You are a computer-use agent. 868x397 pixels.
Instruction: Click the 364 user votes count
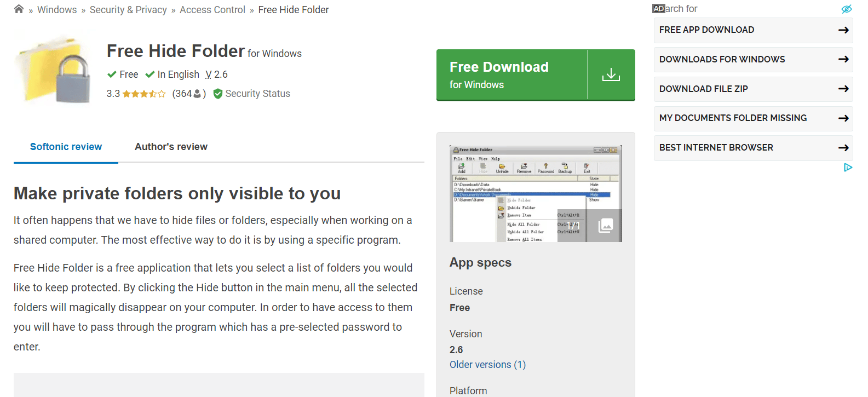pos(189,94)
